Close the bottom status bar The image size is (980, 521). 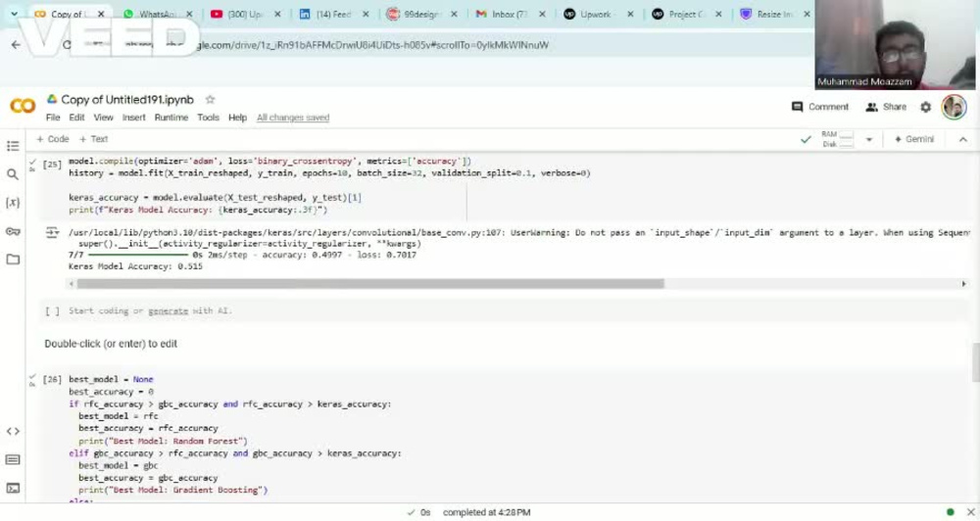(x=970, y=512)
